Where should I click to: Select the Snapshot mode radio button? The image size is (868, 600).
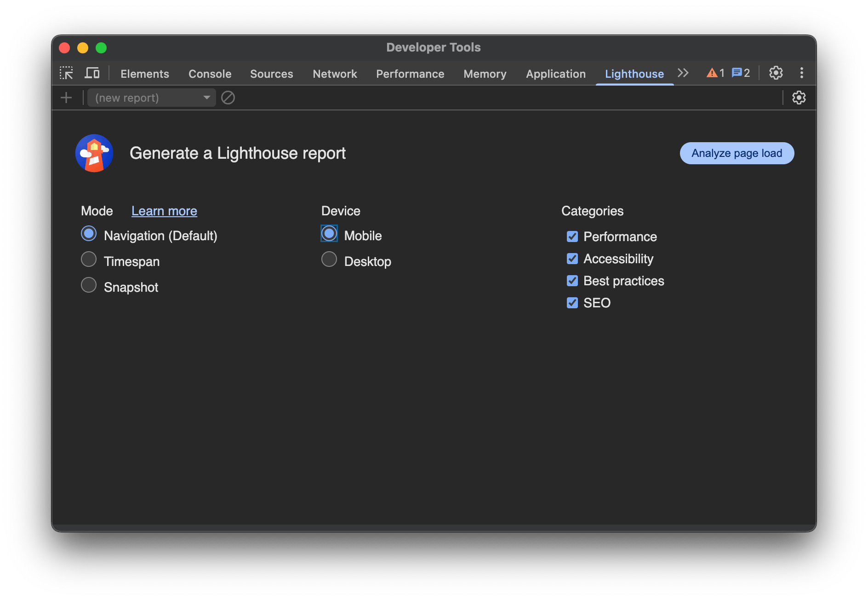89,285
